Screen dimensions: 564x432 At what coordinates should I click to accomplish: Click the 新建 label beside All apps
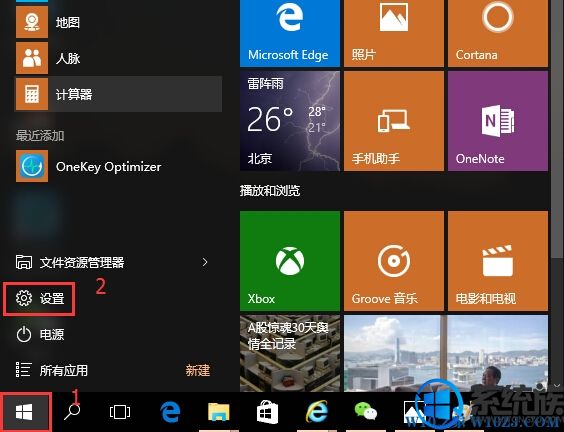[197, 370]
